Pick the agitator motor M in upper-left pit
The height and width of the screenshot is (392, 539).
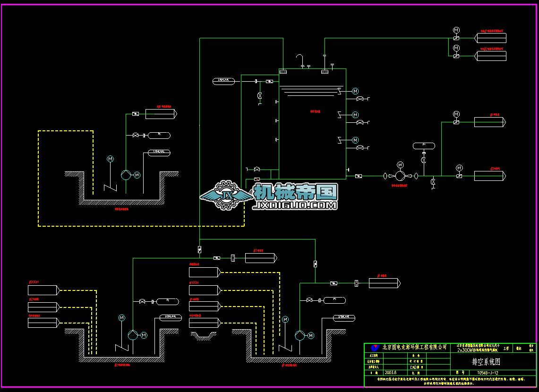[x=111, y=159]
